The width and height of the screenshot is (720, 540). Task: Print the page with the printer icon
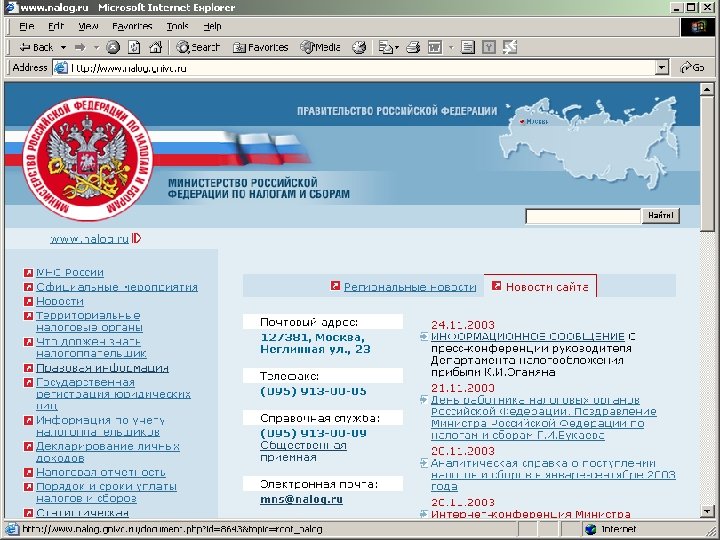click(413, 47)
